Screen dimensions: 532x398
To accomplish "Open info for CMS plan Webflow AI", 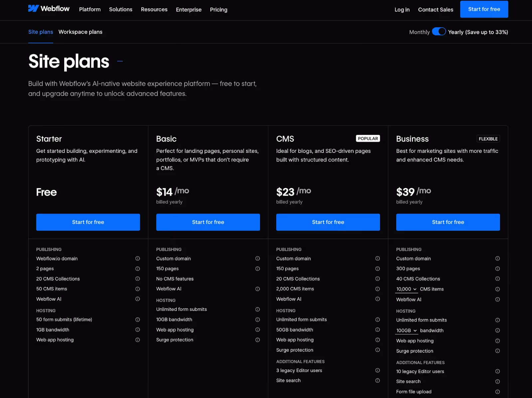I will (378, 299).
